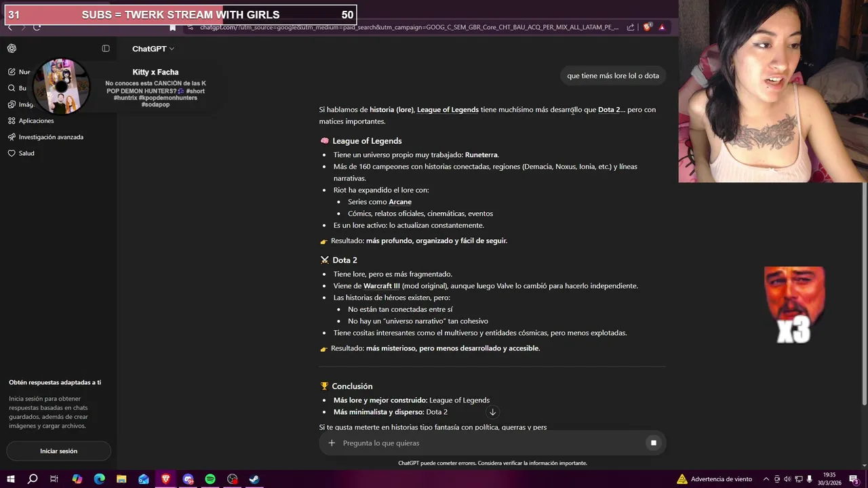The image size is (868, 488).
Task: Click the user message 'que tiene más lore lol o dota'
Action: point(613,76)
